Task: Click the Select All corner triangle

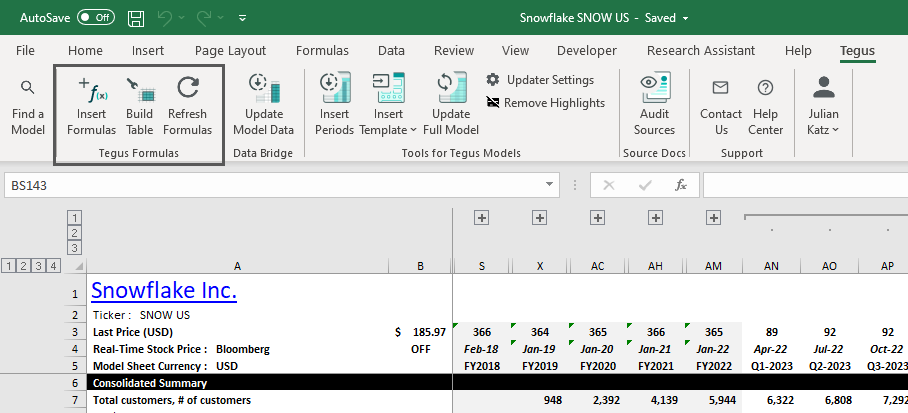Action: point(78,266)
